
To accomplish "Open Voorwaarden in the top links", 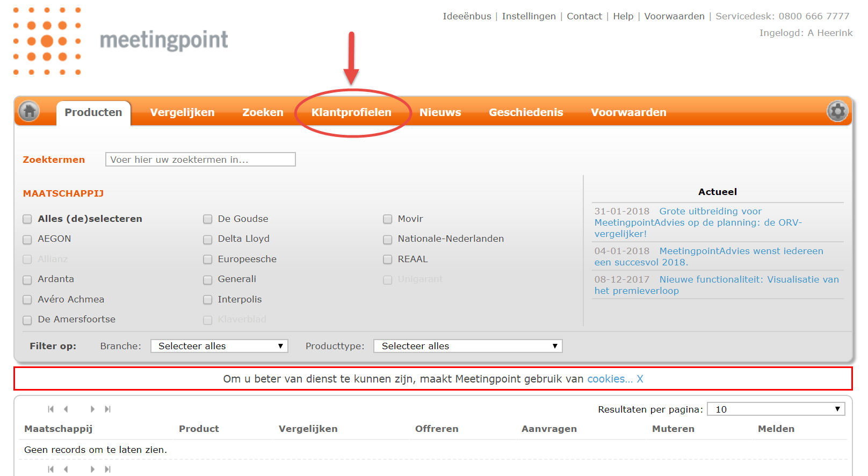I will [x=674, y=16].
